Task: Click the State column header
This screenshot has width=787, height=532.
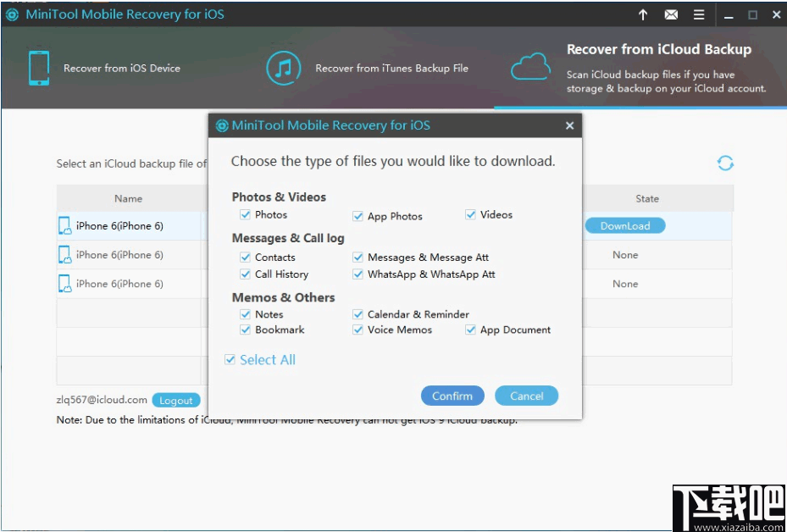Action: click(647, 199)
